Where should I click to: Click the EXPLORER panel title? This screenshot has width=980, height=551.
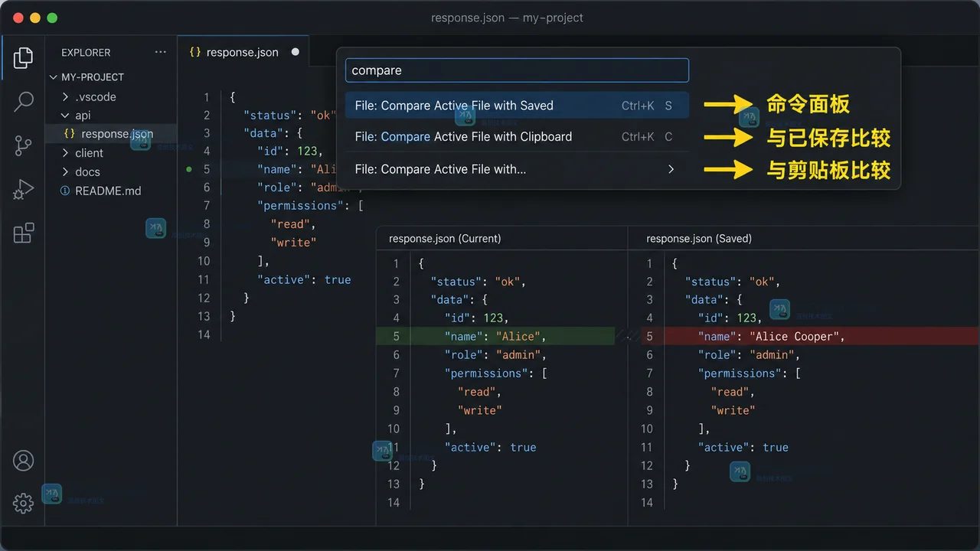coord(86,53)
